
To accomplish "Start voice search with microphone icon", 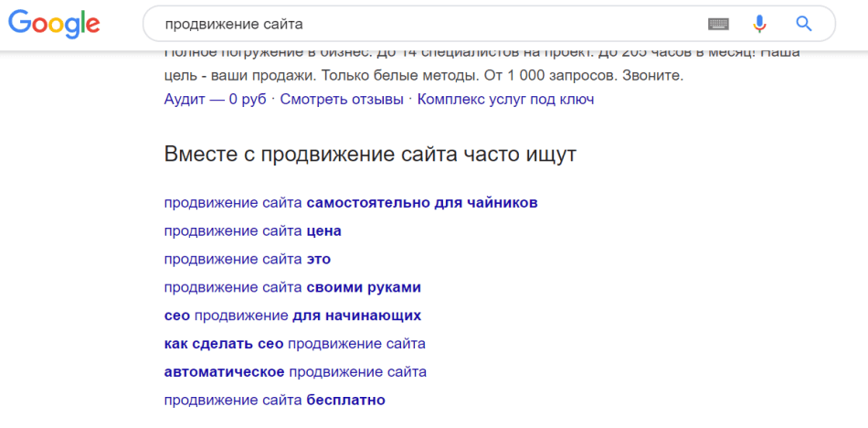I will pyautogui.click(x=759, y=24).
